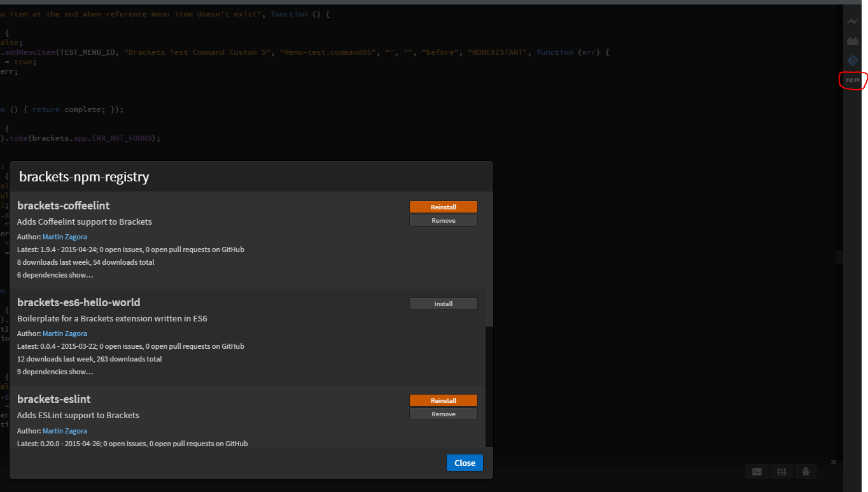Viewport: 868px width, 492px height.
Task: Click '8 downloads last week, 54 downloads total'
Action: pos(86,262)
